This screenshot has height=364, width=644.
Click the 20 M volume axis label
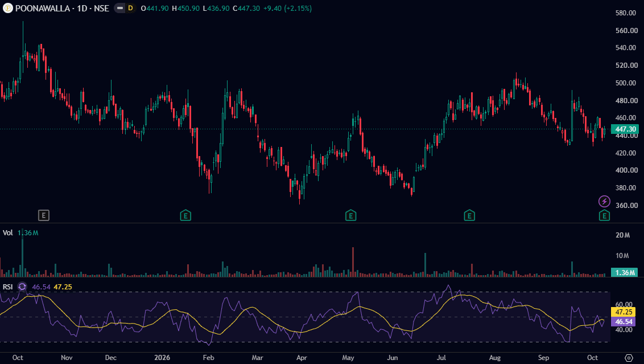tap(622, 235)
